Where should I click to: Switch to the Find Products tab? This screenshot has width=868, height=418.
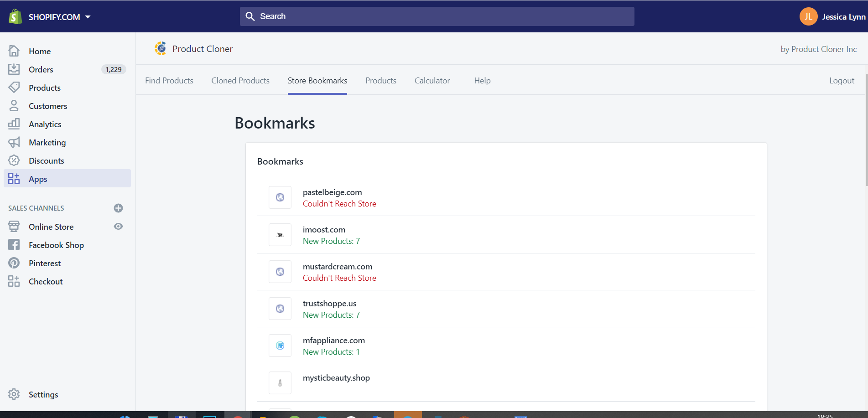169,81
